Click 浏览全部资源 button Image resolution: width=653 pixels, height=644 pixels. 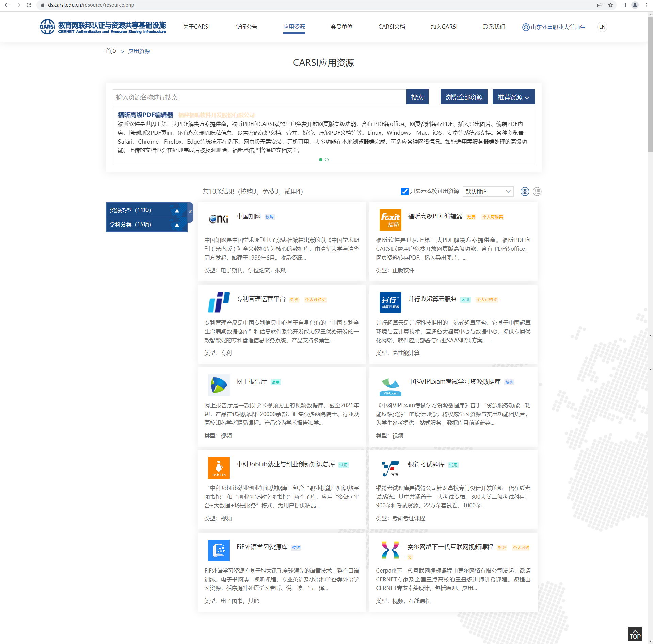pos(464,97)
